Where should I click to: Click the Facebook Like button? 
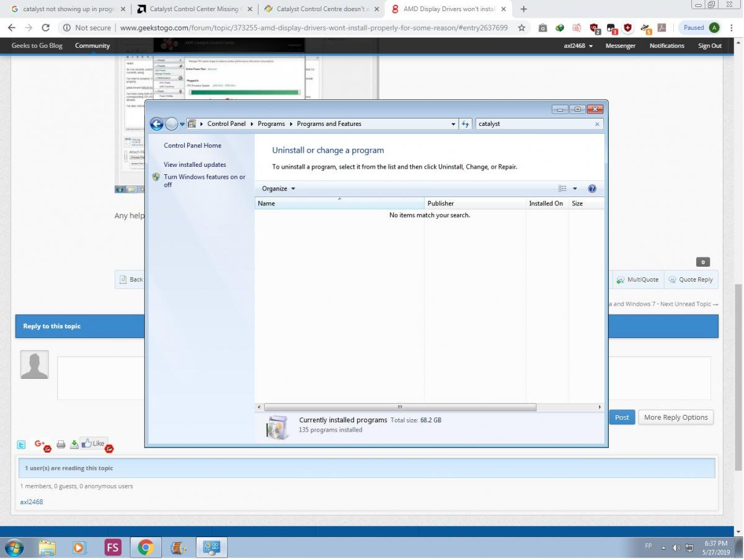pyautogui.click(x=94, y=443)
